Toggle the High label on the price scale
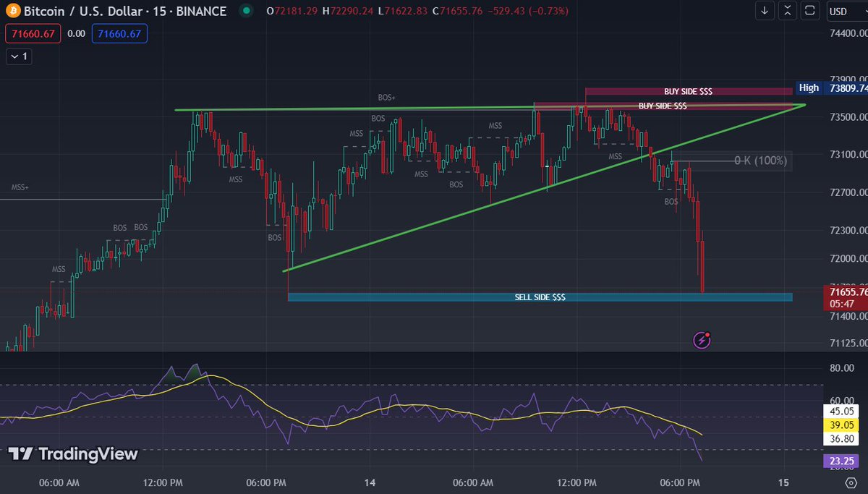This screenshot has width=868, height=494. point(809,88)
